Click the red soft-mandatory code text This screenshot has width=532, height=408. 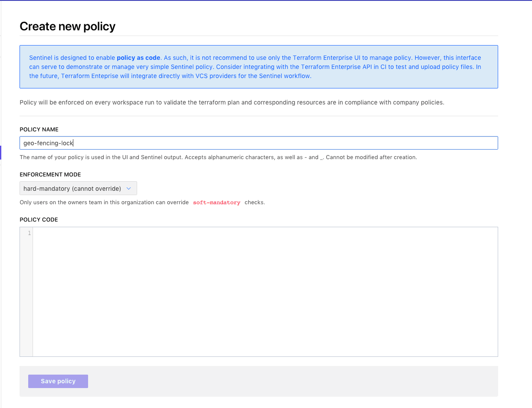click(x=217, y=202)
